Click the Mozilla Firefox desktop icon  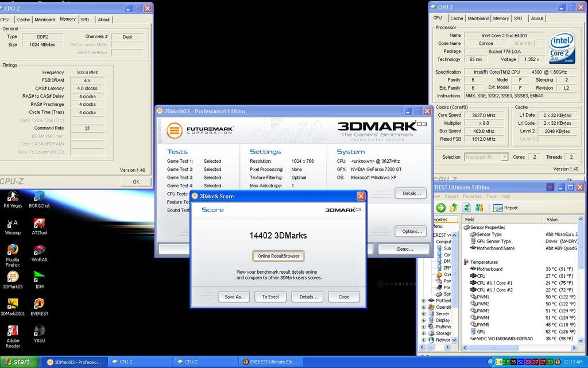pos(13,255)
